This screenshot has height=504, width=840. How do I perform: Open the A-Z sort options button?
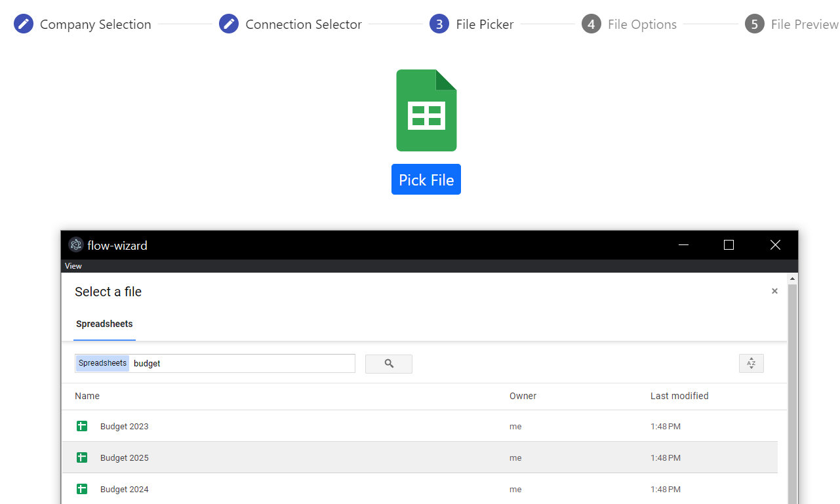(x=751, y=364)
